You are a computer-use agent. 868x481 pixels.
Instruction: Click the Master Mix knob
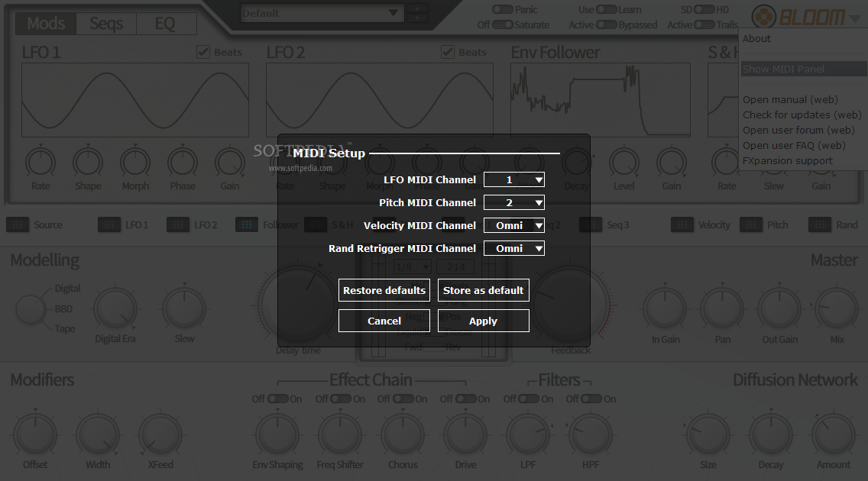click(x=837, y=309)
